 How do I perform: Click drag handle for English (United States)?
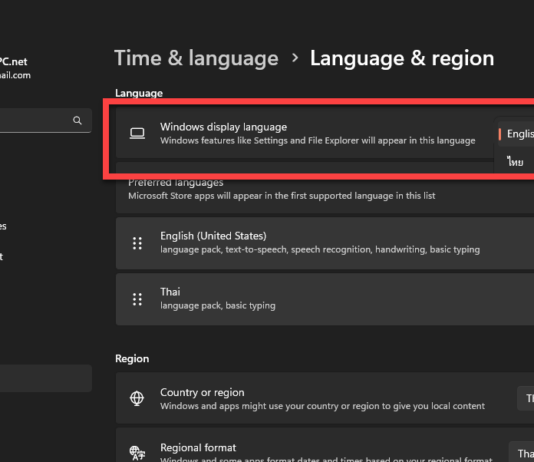pyautogui.click(x=137, y=243)
